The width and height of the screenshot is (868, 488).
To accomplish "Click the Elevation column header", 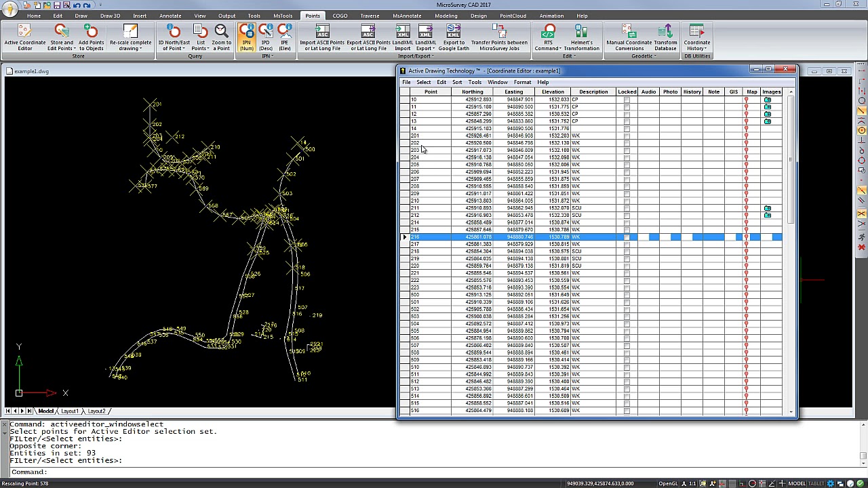I will click(553, 91).
